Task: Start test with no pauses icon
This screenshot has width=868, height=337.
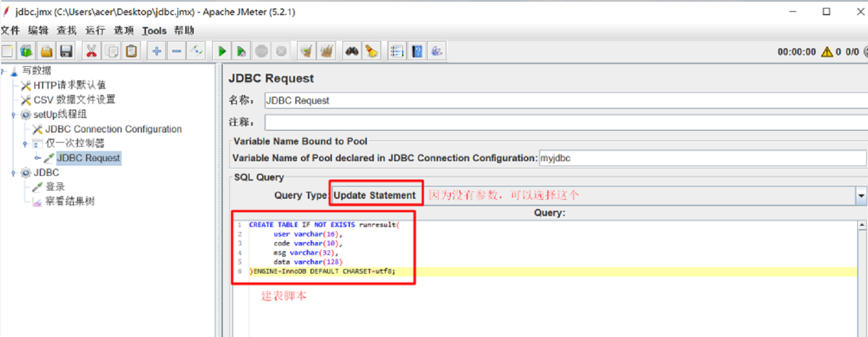Action: [x=241, y=52]
